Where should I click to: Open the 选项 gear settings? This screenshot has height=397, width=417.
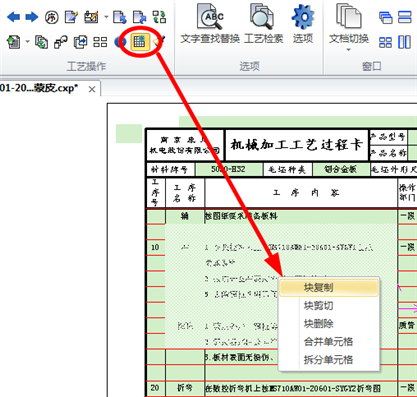click(x=303, y=24)
